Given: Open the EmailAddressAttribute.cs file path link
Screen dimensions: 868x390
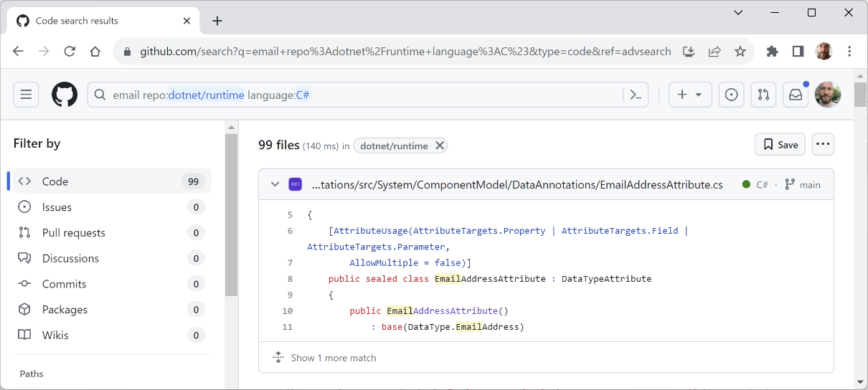Looking at the screenshot, I should pyautogui.click(x=517, y=184).
